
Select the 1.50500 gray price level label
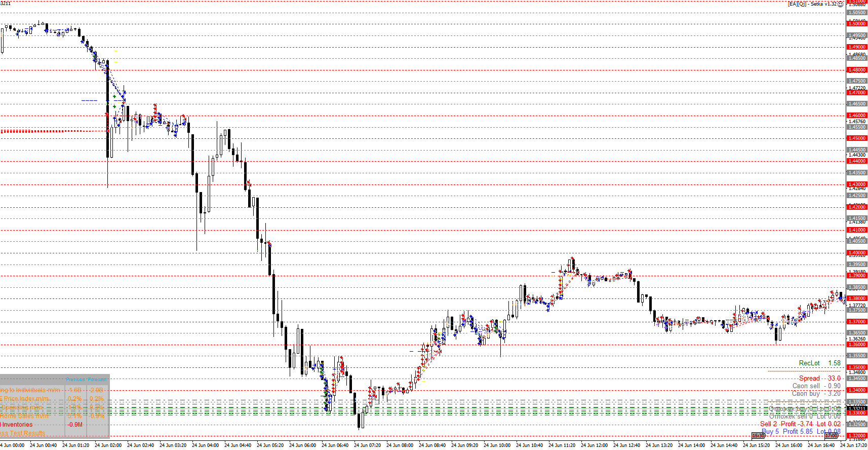coord(857,13)
